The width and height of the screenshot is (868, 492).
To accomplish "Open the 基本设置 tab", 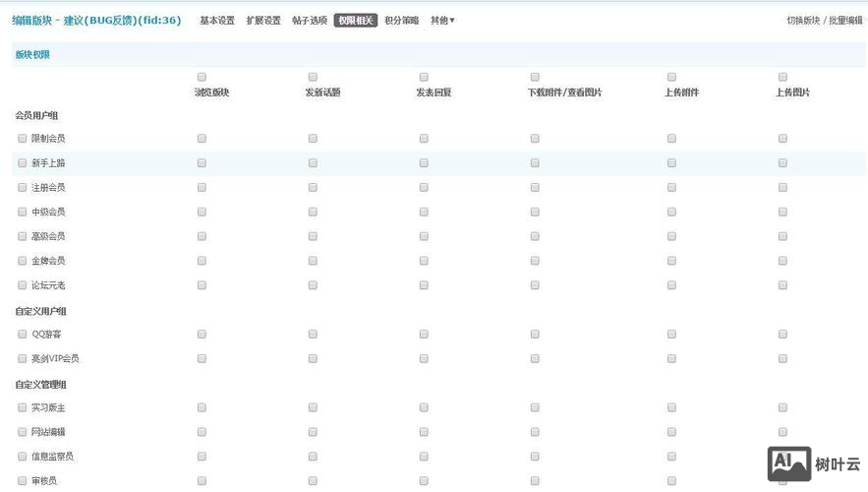I will click(217, 21).
